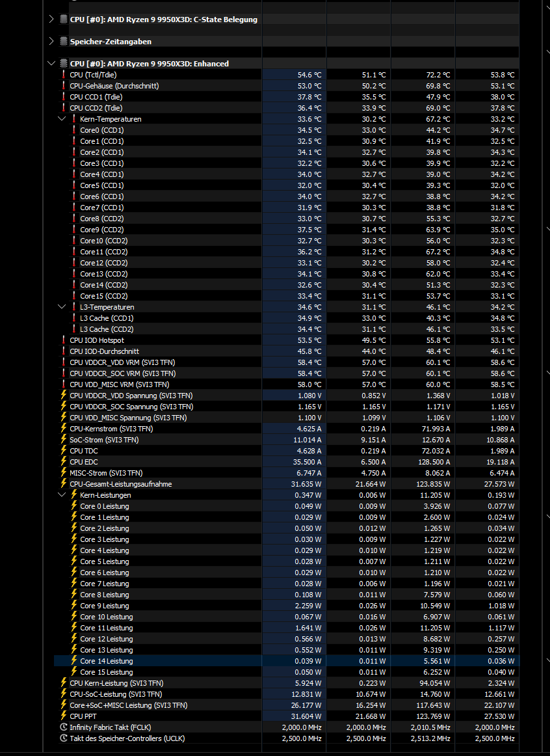
Task: Click the chip icon beside Speicher-Zeitangaben
Action: point(64,42)
